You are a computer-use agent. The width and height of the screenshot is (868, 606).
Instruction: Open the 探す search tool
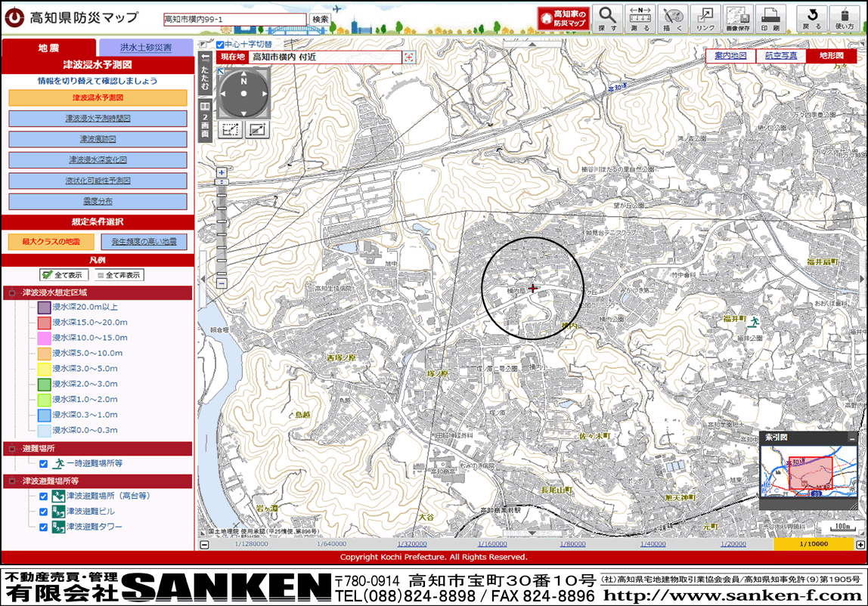(606, 18)
